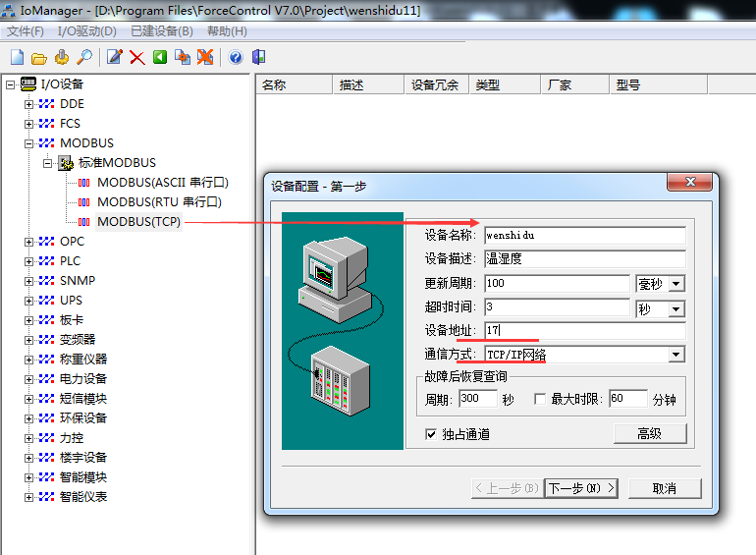Collapse the MODBUS tree node
756x555 pixels.
point(28,143)
